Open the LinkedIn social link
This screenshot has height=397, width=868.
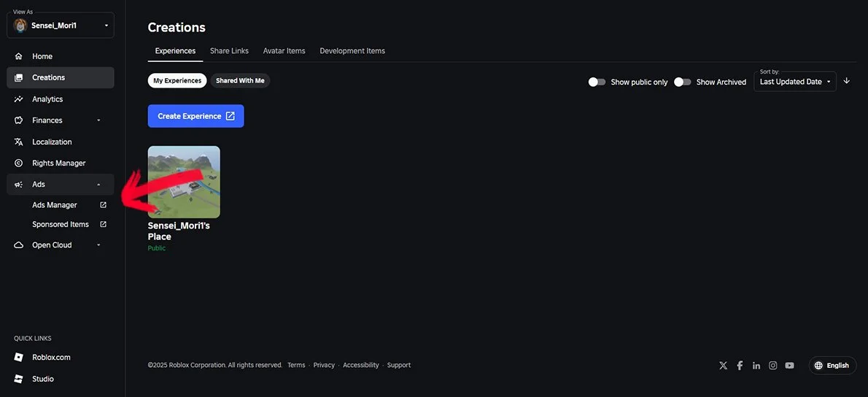pos(756,366)
